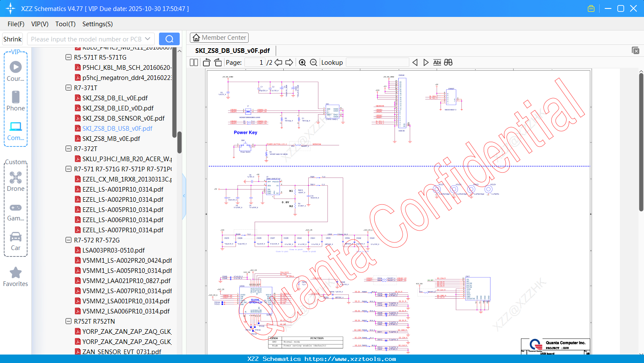Viewport: 644px width, 363px height.
Task: Find next lookup match
Action: tap(426, 63)
